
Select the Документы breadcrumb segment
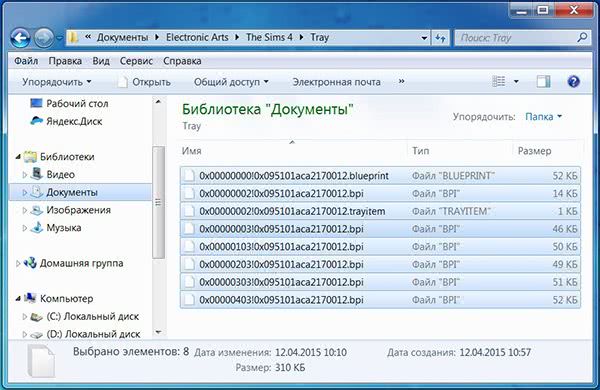click(x=122, y=38)
